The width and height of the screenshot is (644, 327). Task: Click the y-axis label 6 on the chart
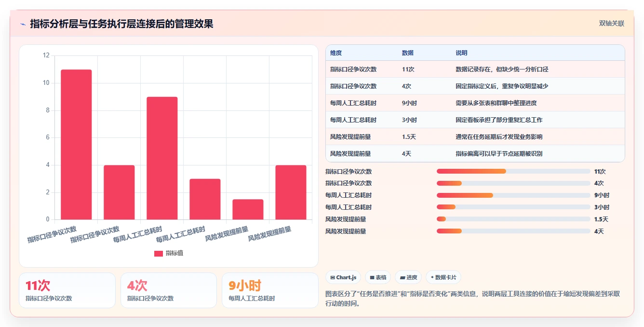coord(48,137)
